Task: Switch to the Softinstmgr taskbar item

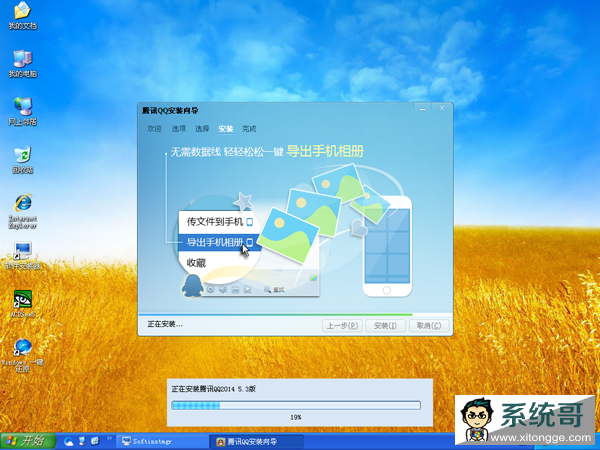Action: tap(162, 442)
